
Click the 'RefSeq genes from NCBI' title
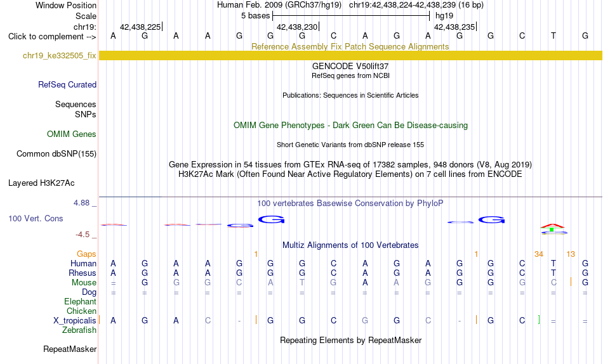351,75
